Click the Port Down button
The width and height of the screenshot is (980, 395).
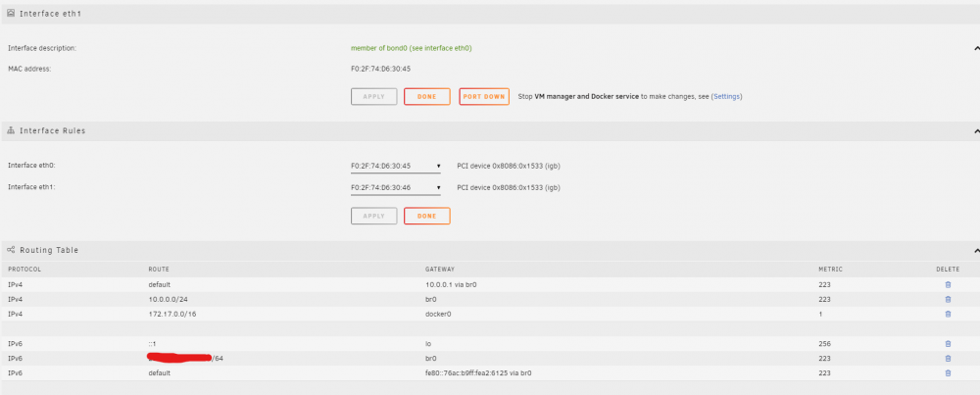(484, 97)
